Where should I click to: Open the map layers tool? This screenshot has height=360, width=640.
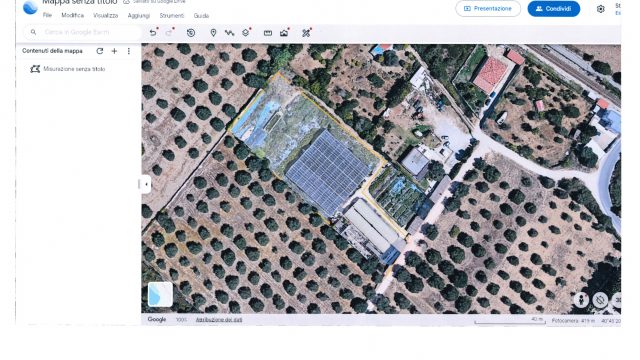[x=245, y=33]
